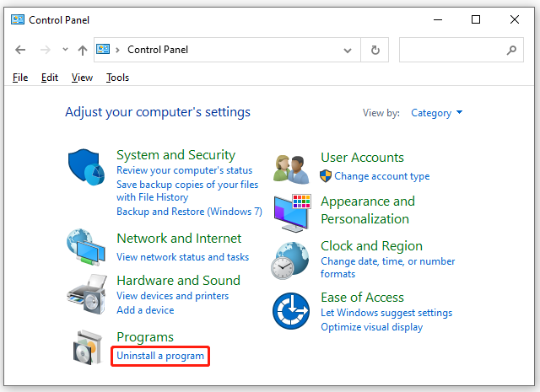Screen dimensions: 540x392
Task: Open the Tools menu
Action: coord(117,78)
